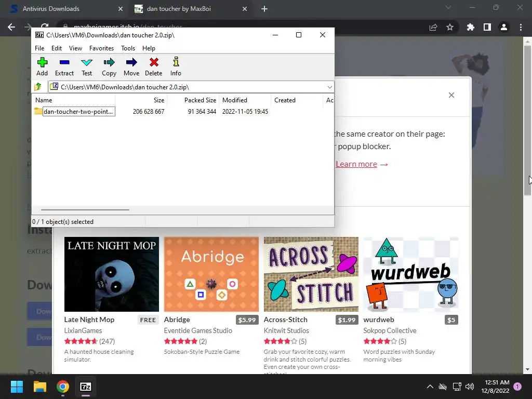Viewport: 532px width, 399px height.
Task: Open the volume speaker tray icon
Action: click(470, 387)
